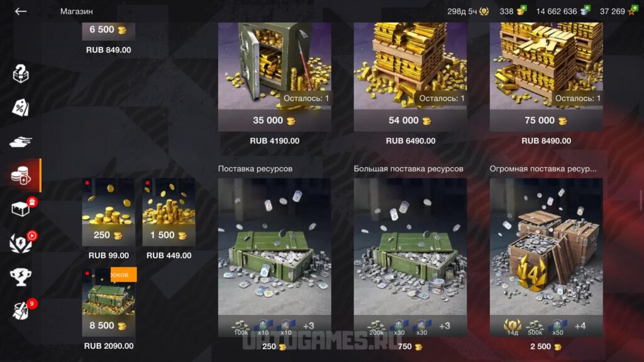
Task: Open the trophy section in sidebar
Action: coord(21,277)
